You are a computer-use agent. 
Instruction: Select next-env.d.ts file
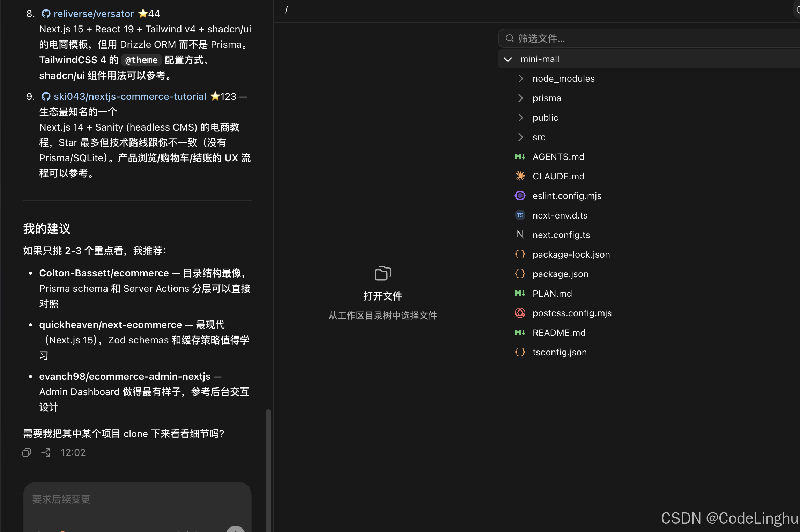point(560,215)
